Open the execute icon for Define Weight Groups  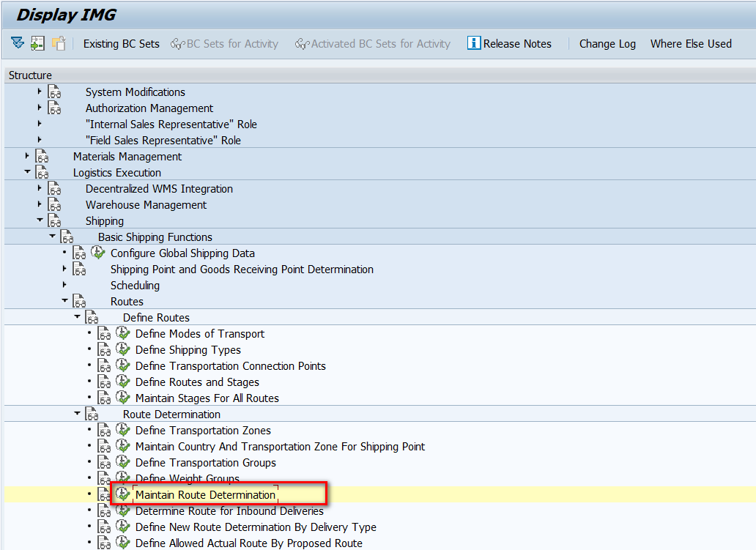click(123, 478)
